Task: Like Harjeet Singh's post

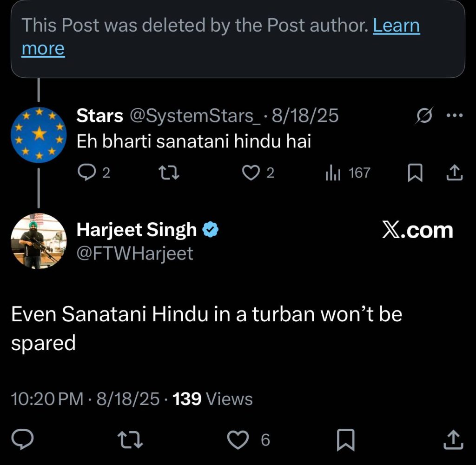Action: point(239,439)
